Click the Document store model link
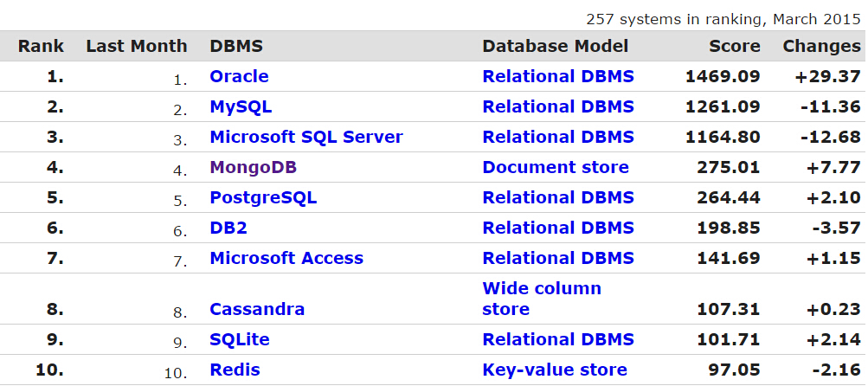Image resolution: width=868 pixels, height=386 pixels. [556, 168]
